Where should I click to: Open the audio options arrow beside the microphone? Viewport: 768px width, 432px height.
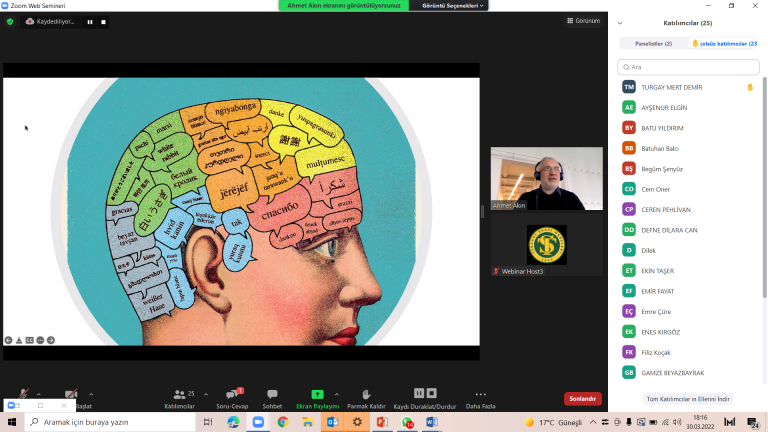(x=39, y=394)
